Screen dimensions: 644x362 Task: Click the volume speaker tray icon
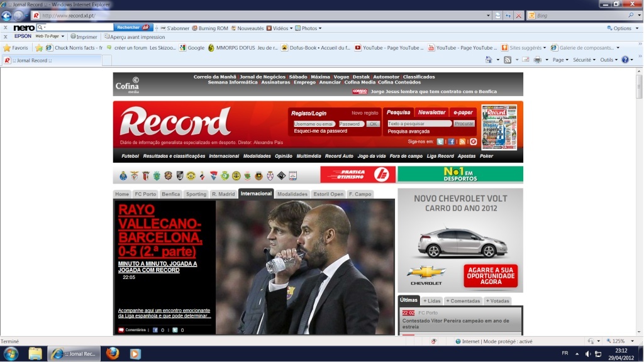tap(588, 354)
